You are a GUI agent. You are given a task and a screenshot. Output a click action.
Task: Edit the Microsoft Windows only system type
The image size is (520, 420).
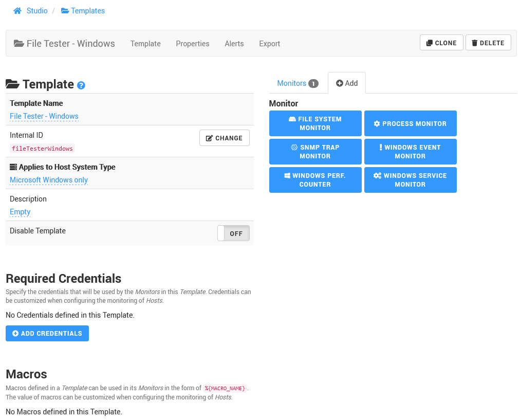point(49,180)
